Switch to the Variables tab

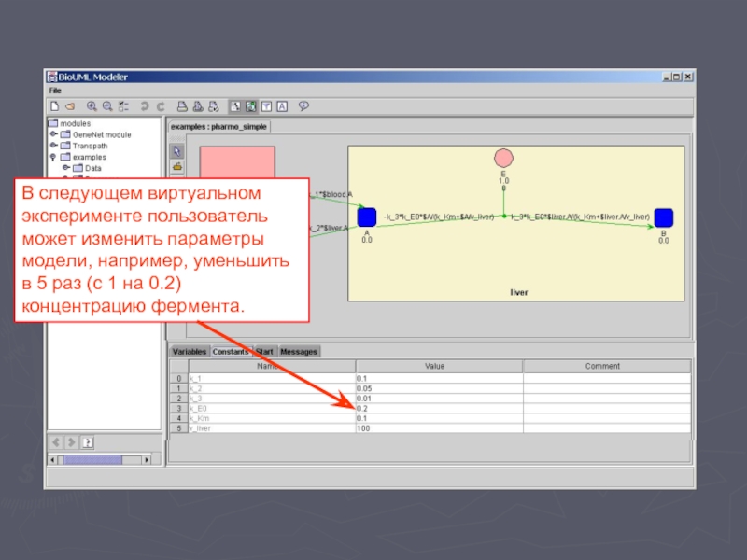point(189,352)
